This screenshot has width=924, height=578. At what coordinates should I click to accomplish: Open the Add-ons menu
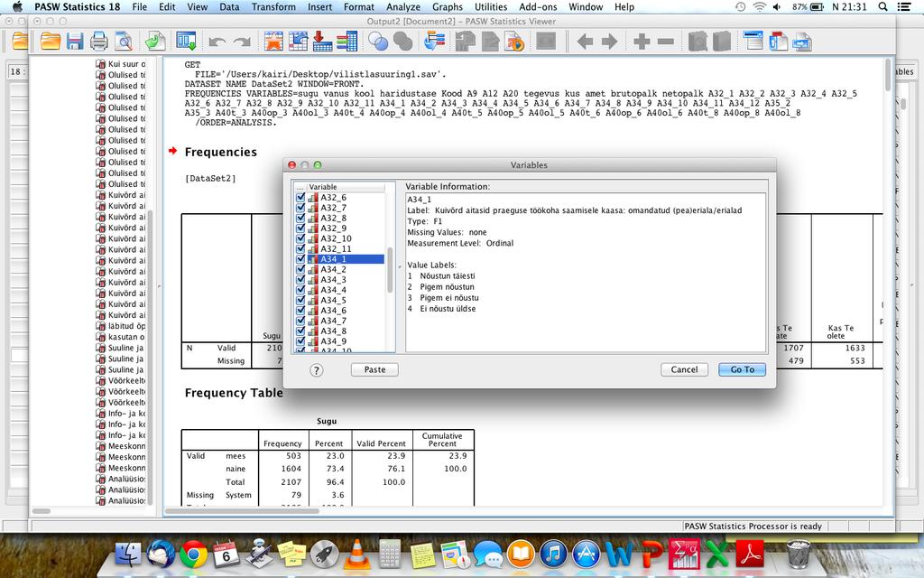point(538,7)
